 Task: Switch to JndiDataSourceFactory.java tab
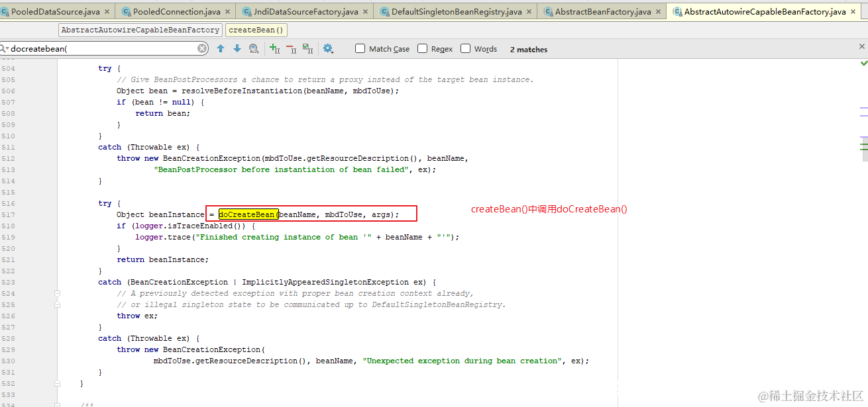[305, 12]
